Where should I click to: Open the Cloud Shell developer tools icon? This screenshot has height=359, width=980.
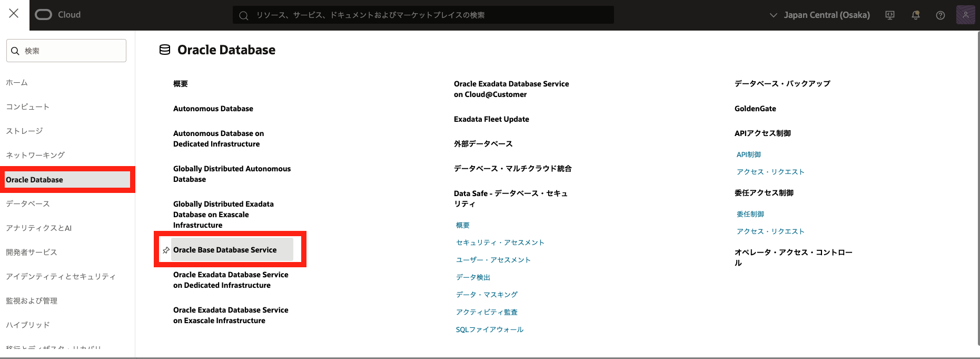(890, 15)
